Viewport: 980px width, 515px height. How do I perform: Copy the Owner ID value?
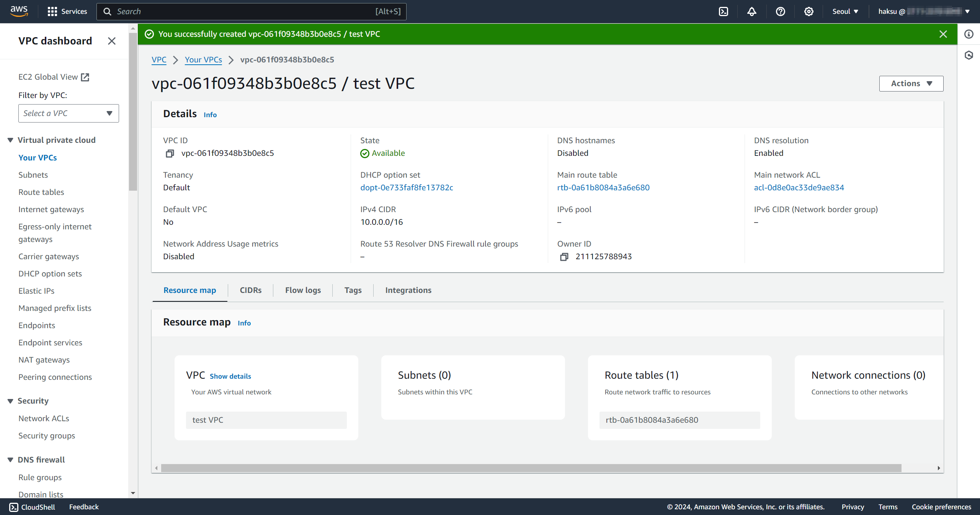click(564, 257)
